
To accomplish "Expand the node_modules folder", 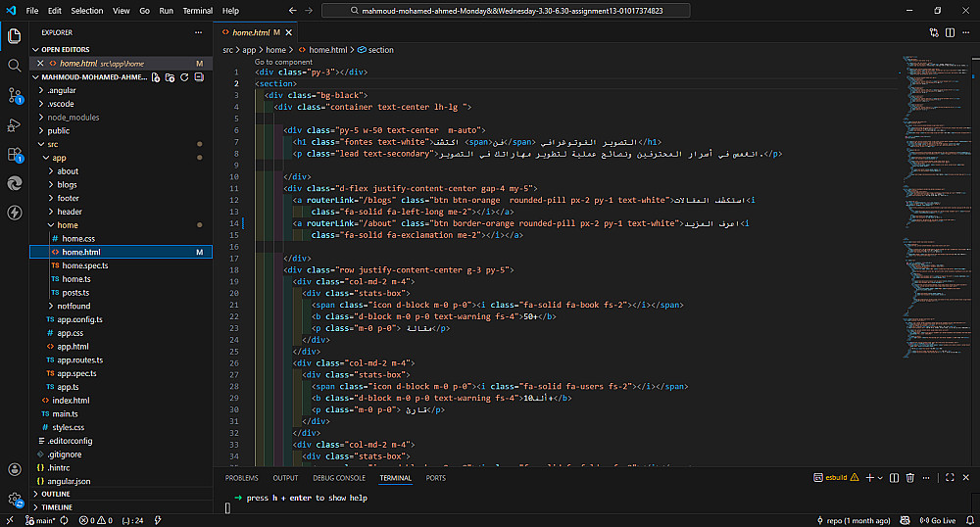I will tap(73, 117).
